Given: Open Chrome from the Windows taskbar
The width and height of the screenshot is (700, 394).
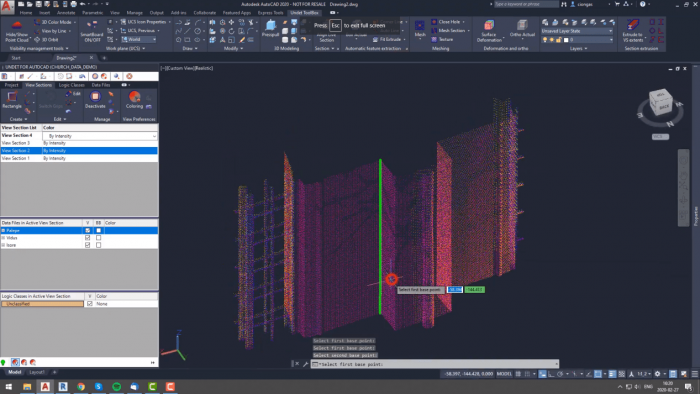Looking at the screenshot, I should click(81, 387).
